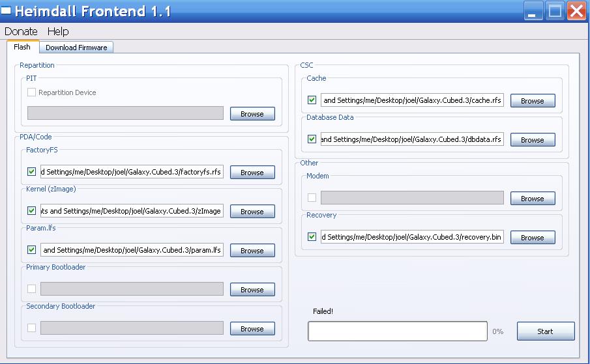This screenshot has height=364, width=590.
Task: Browse for the Recovery file
Action: pos(533,238)
